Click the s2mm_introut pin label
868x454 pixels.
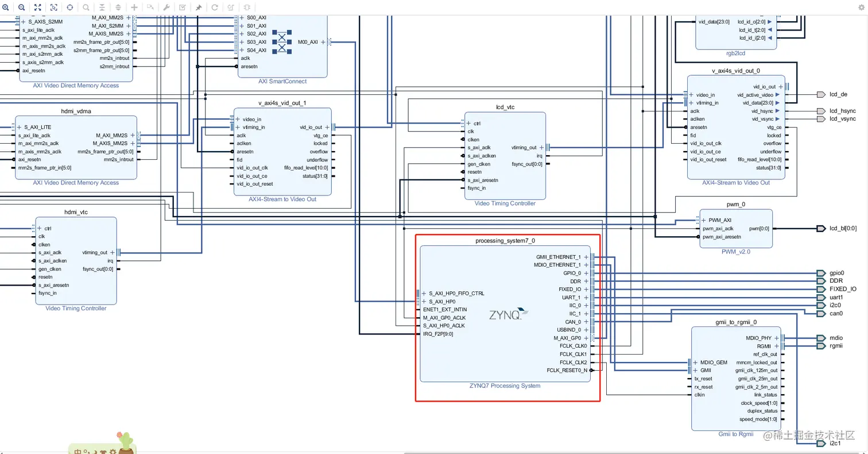(x=115, y=67)
